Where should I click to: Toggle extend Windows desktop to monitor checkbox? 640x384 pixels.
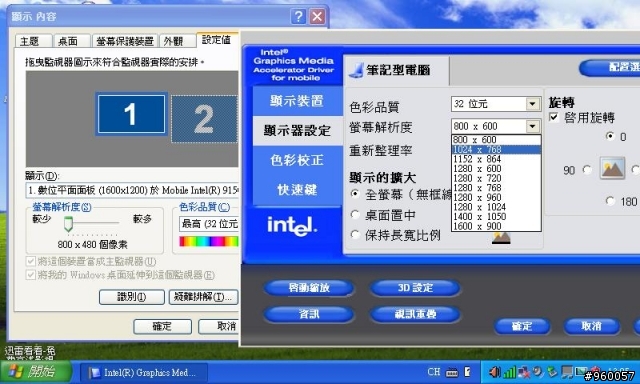(x=31, y=275)
